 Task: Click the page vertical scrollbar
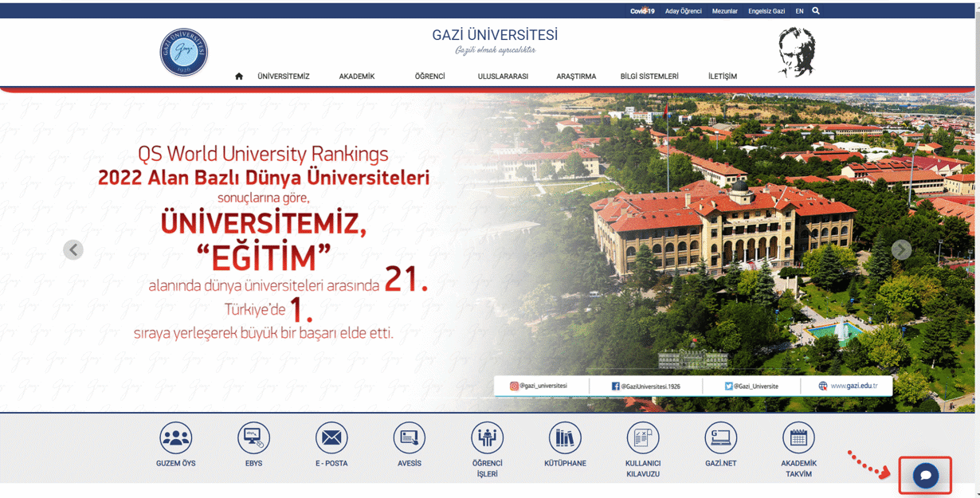point(977,249)
